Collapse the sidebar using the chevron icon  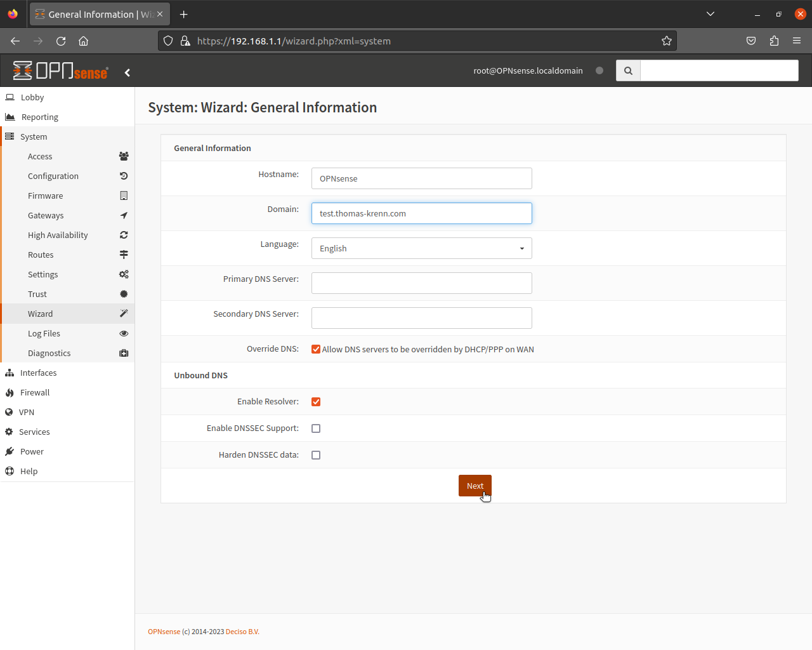128,72
